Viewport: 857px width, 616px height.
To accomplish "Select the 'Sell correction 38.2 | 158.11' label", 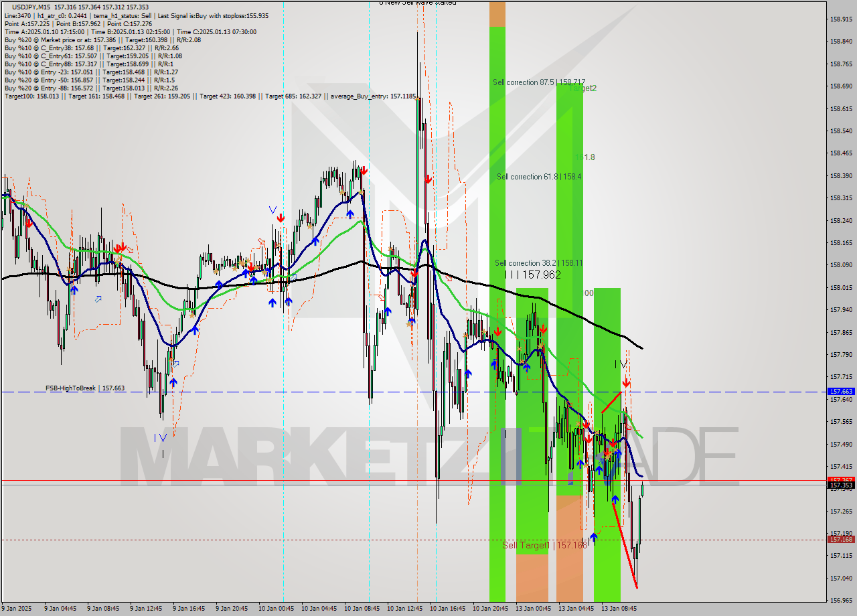I will [538, 263].
